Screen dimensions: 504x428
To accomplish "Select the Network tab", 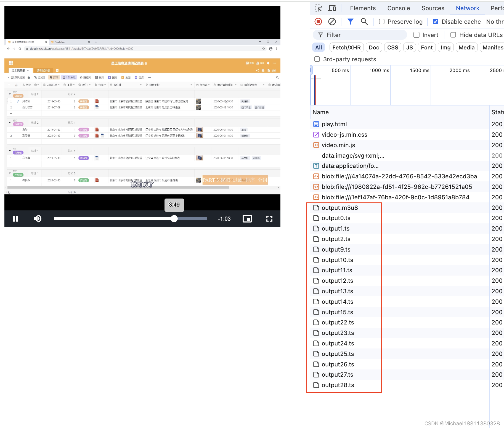I will coord(467,8).
